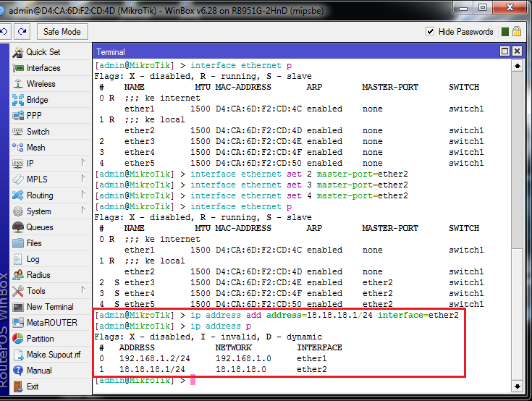This screenshot has height=401, width=532.
Task: Click Exit label in sidebar
Action: tap(33, 387)
